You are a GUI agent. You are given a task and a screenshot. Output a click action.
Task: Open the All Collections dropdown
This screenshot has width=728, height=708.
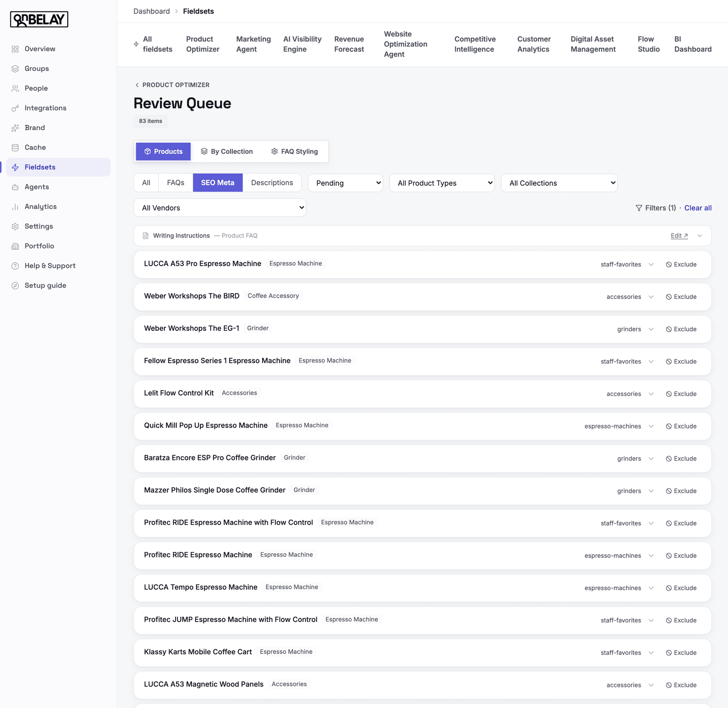[x=559, y=183]
